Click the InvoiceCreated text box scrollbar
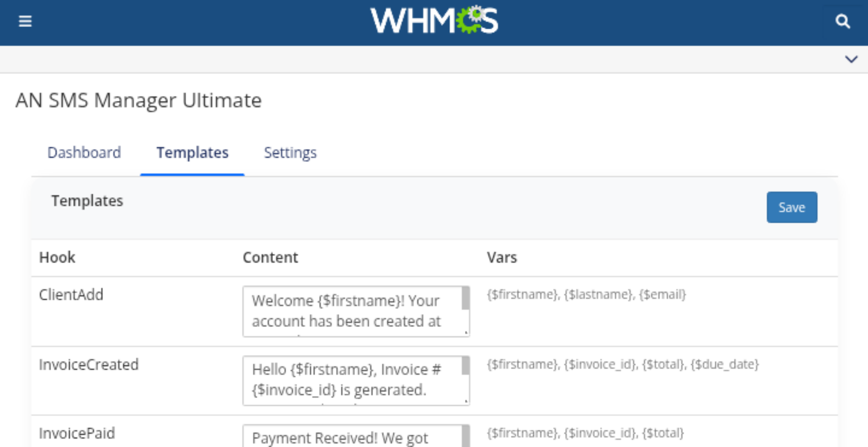This screenshot has width=868, height=447. click(x=465, y=366)
